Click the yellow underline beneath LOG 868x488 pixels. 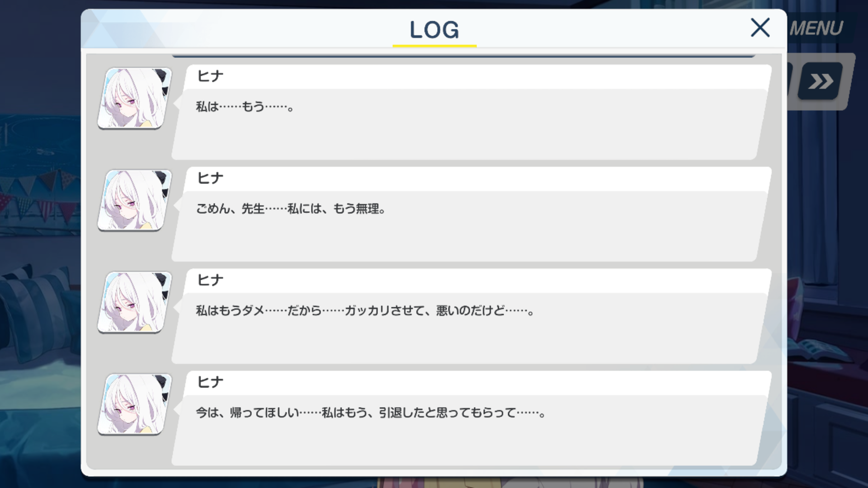[434, 46]
